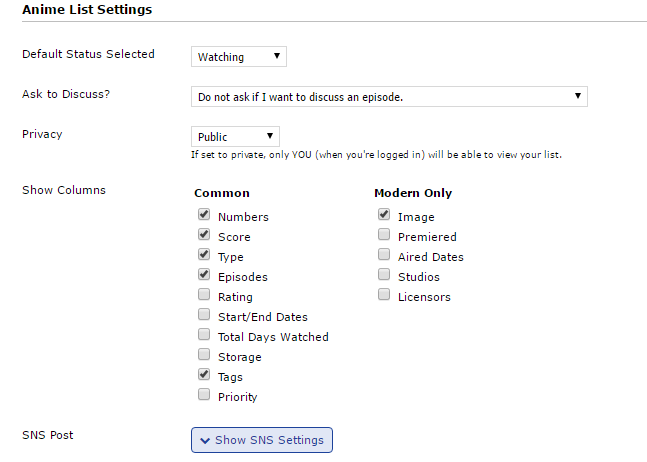Uncheck the Numbers column checkbox
This screenshot has height=462, width=647.
tap(204, 215)
